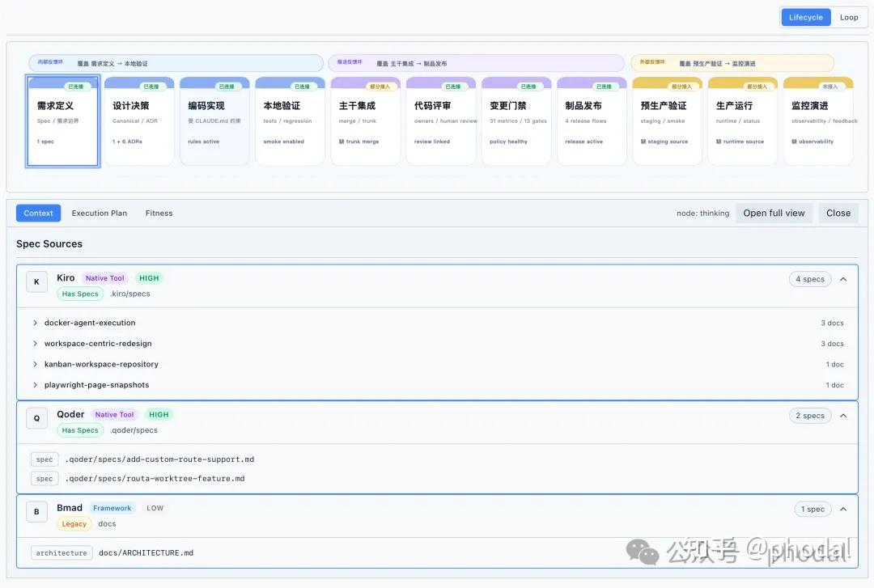
Task: Open the Context tab
Action: click(39, 213)
